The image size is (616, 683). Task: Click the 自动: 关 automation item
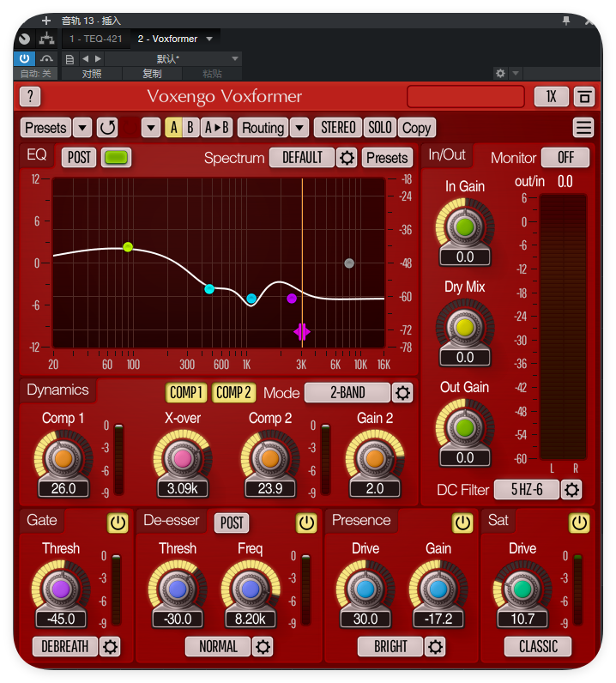[x=36, y=74]
